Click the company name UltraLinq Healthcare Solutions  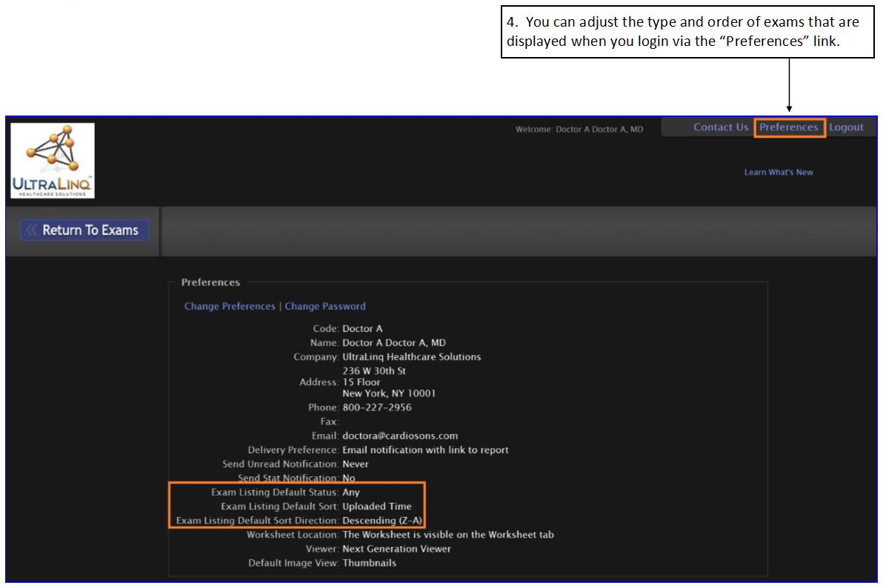pos(411,357)
